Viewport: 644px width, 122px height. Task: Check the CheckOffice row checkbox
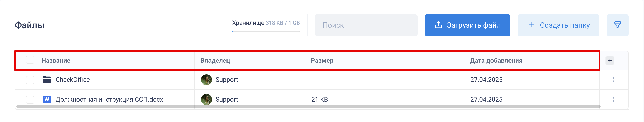pos(30,80)
